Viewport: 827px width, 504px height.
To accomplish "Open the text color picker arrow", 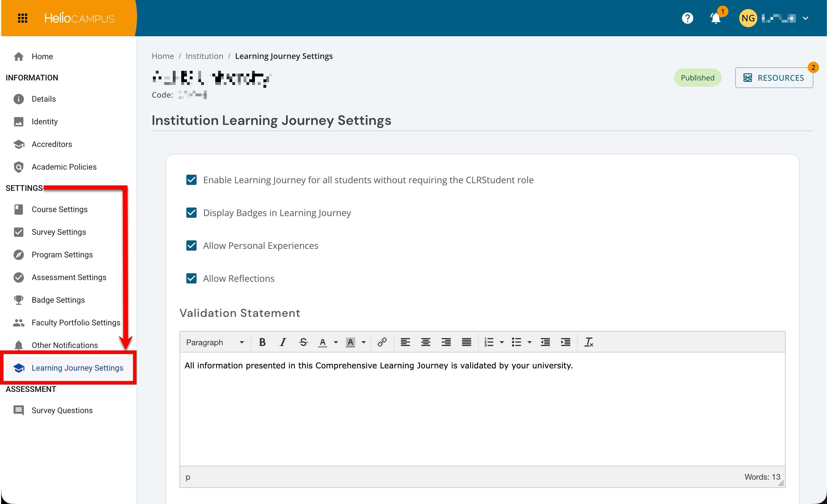I will point(336,342).
